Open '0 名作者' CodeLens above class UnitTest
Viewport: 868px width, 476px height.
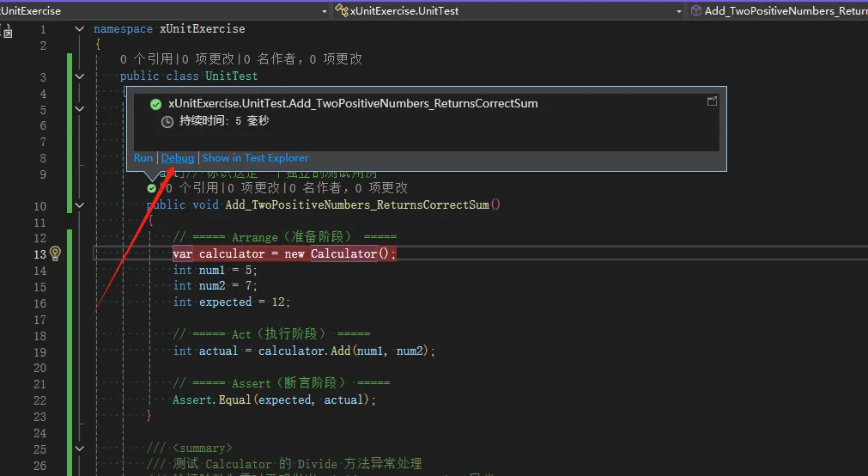tap(269, 58)
